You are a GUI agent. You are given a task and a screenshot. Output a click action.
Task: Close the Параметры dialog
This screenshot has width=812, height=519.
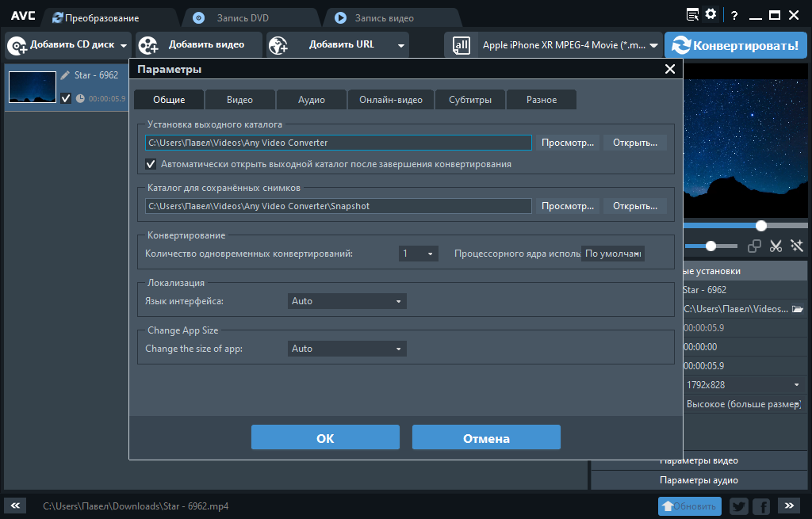(670, 69)
